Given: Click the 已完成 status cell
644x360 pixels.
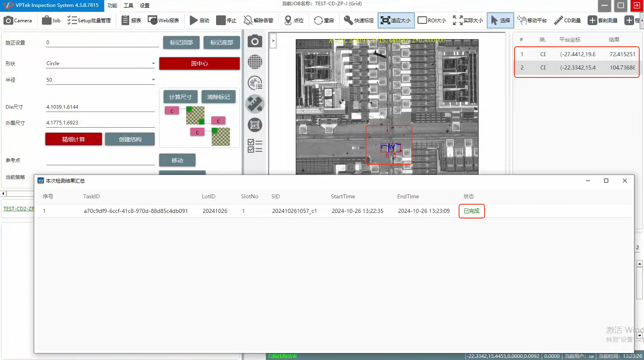Looking at the screenshot, I should click(x=471, y=211).
